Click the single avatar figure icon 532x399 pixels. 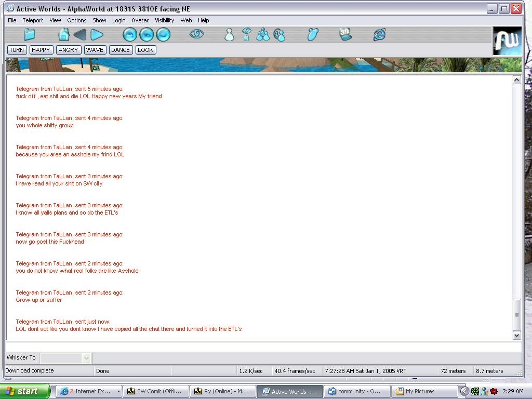[229, 35]
